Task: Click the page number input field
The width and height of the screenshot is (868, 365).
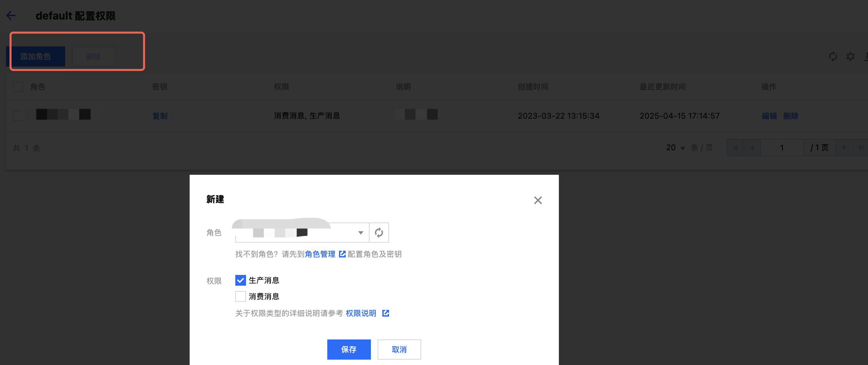Action: coord(782,148)
